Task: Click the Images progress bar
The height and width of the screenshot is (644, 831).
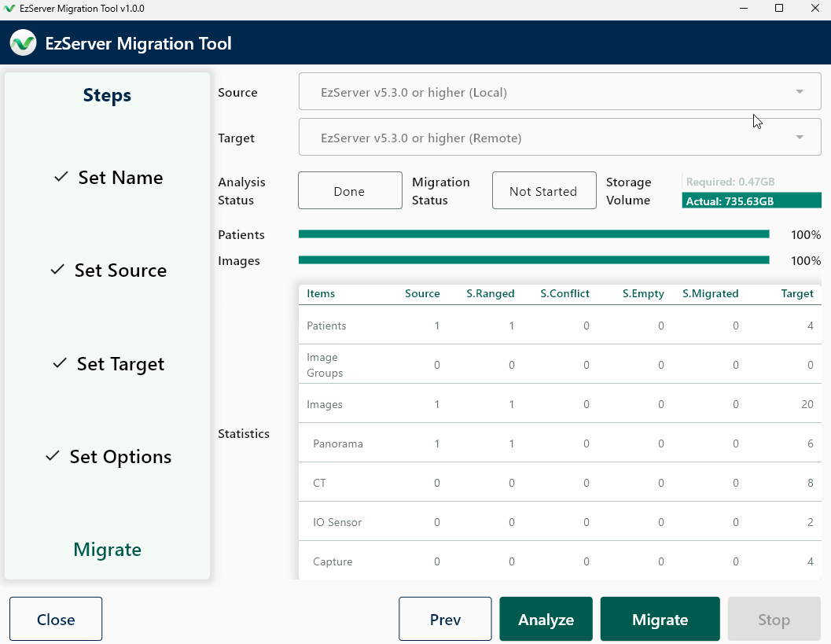Action: tap(534, 259)
